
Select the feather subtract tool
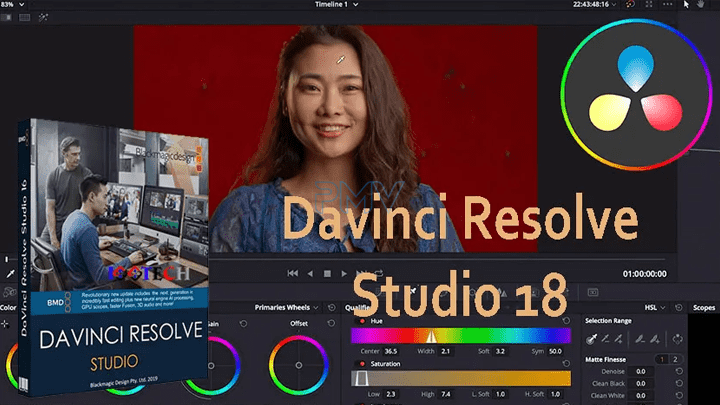click(640, 339)
